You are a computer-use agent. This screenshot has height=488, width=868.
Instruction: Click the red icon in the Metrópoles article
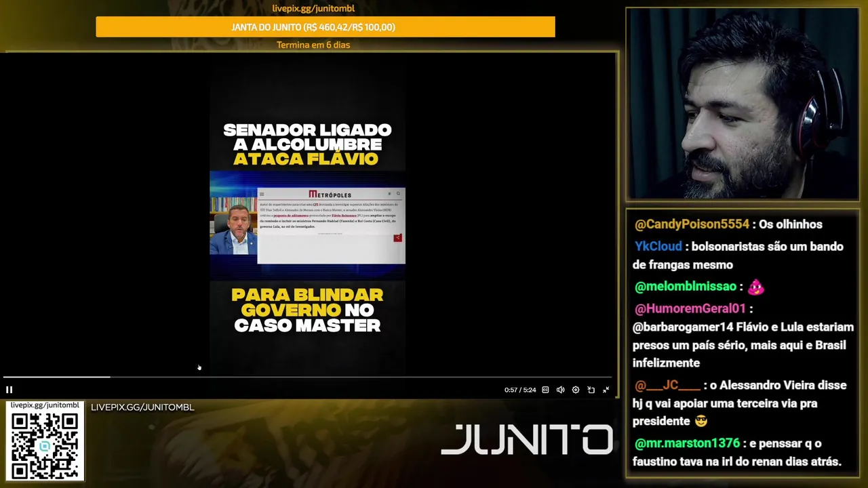coord(397,238)
